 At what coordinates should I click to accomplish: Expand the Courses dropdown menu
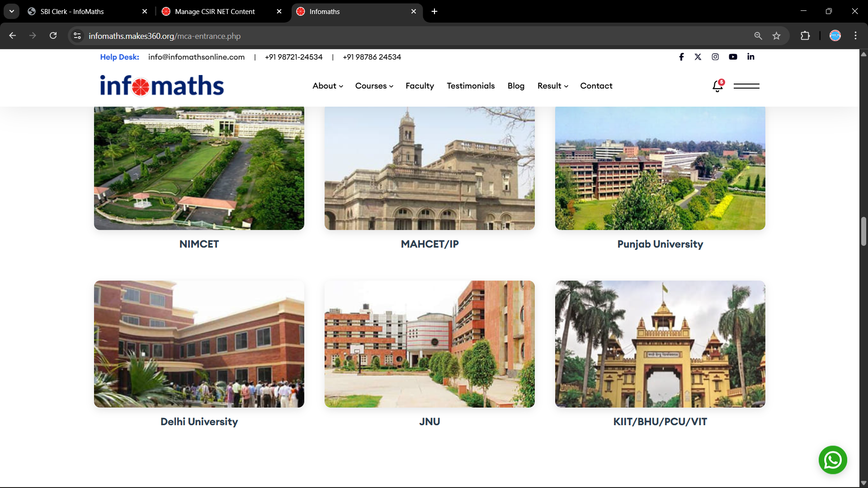[374, 86]
